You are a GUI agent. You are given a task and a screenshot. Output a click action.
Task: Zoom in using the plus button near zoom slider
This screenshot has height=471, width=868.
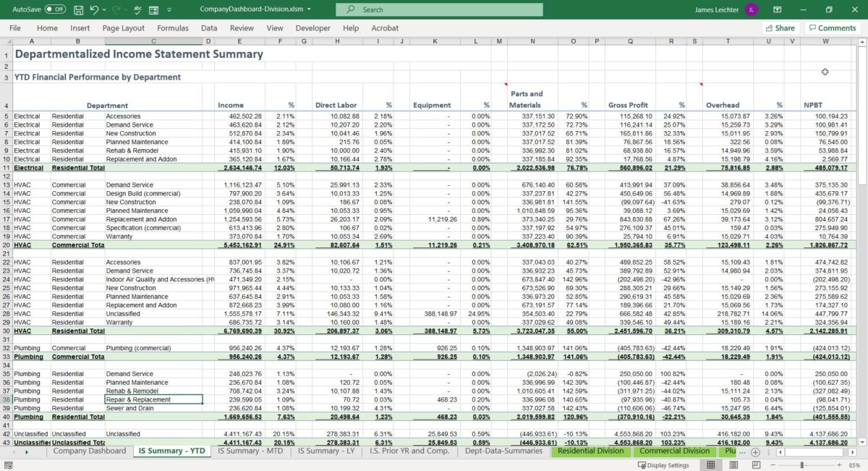(839, 464)
